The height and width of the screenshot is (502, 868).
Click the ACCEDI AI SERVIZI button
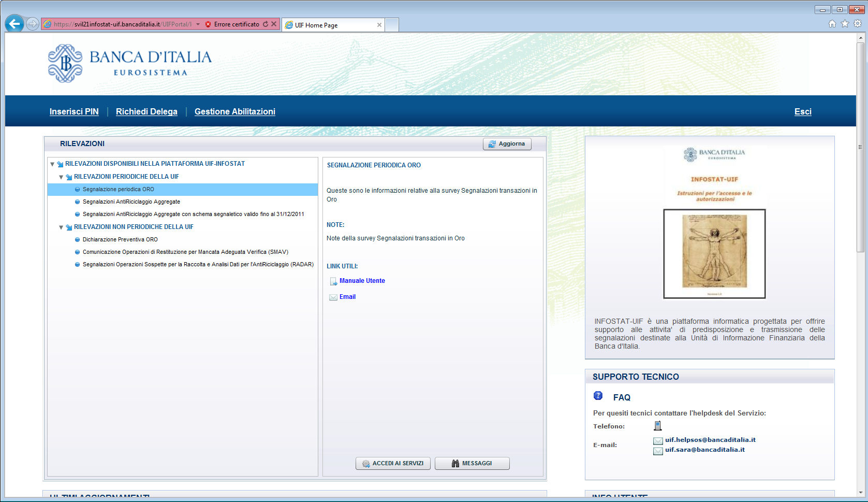click(x=393, y=464)
